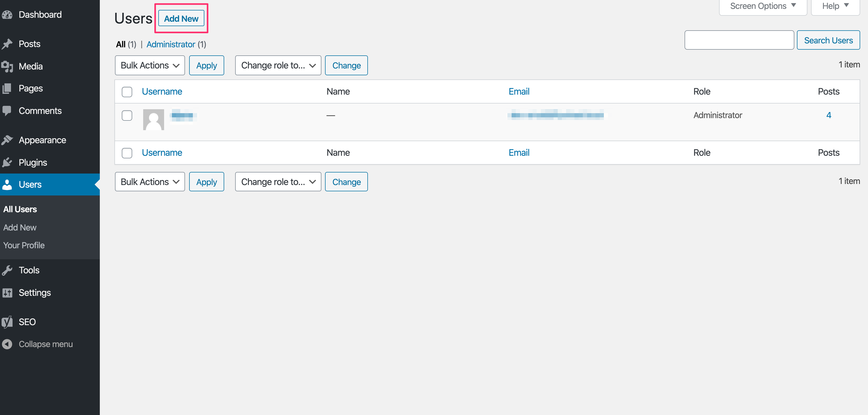Click the Search Users input field
This screenshot has width=868, height=415.
[739, 39]
